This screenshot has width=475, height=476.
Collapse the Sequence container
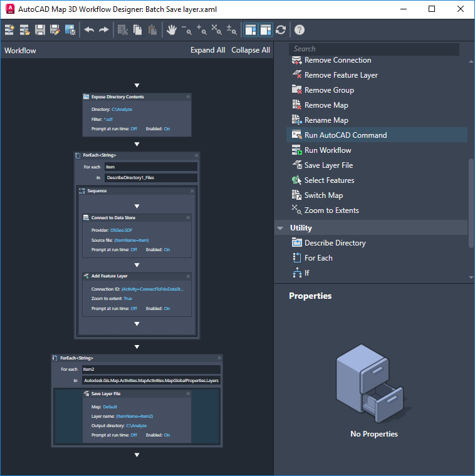(x=192, y=191)
